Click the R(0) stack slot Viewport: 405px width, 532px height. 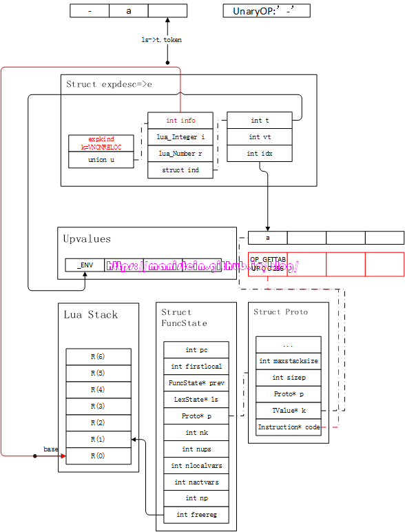click(98, 456)
